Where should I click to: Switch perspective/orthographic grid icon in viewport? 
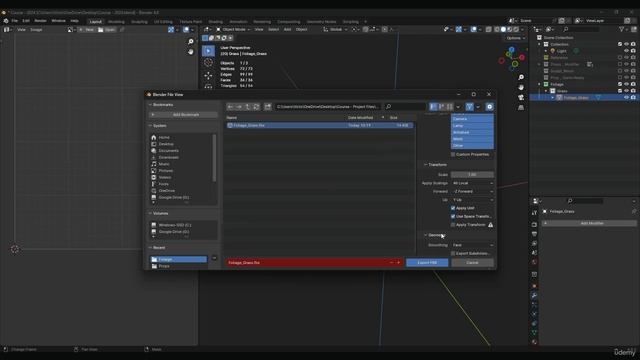coord(521,108)
